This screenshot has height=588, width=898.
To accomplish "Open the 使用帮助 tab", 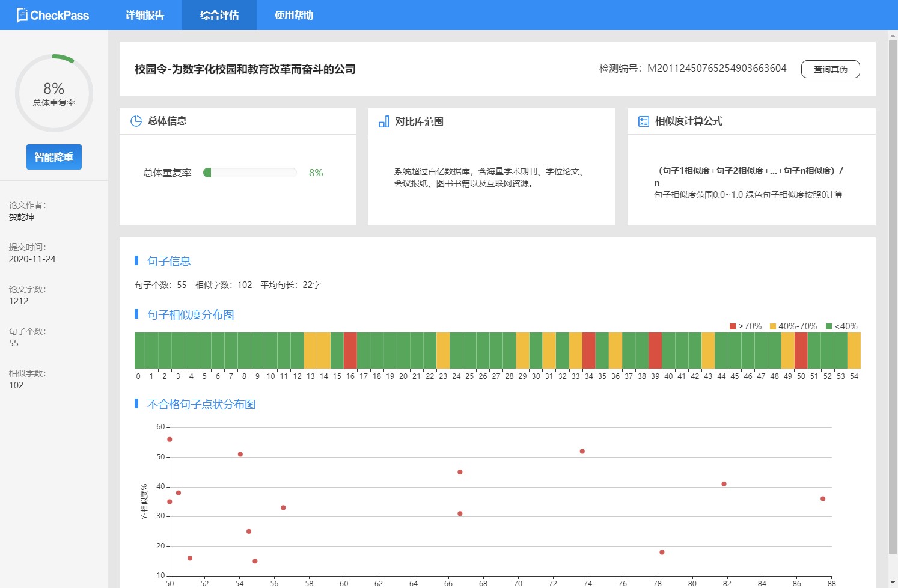I will (x=294, y=15).
